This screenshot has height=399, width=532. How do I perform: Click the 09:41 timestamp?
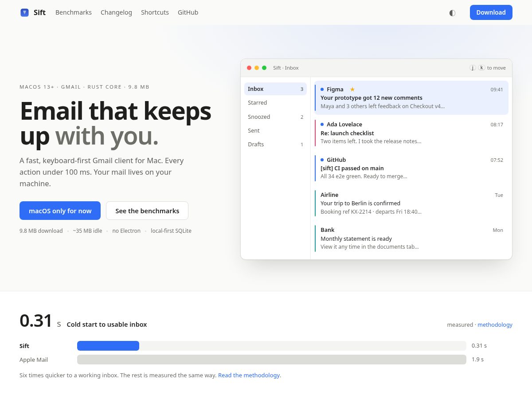(497, 90)
